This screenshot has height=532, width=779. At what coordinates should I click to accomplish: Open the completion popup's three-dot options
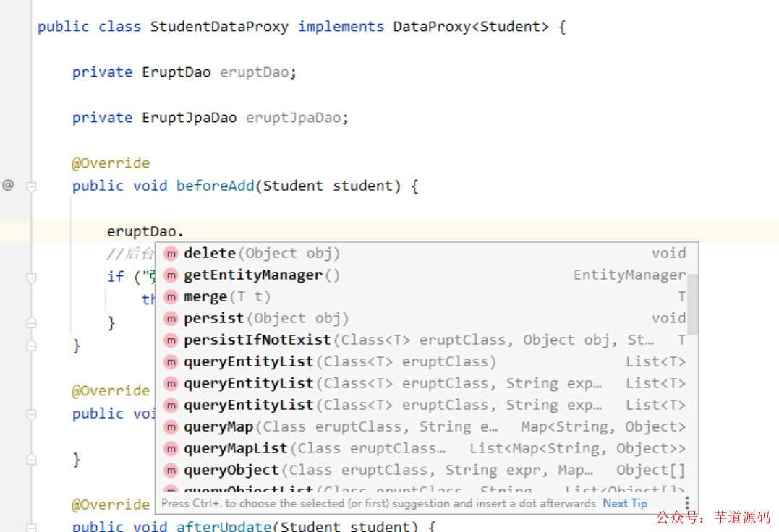(687, 503)
